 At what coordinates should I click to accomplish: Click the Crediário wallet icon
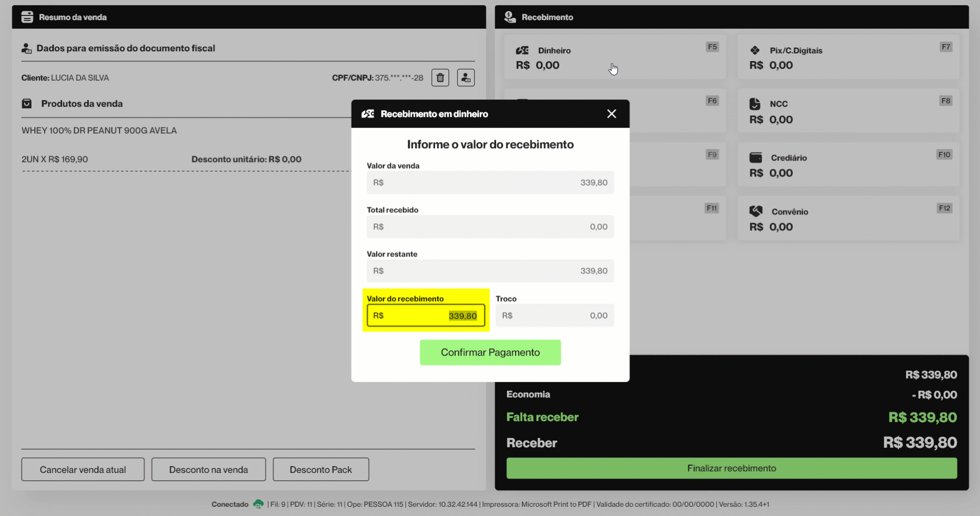point(756,157)
